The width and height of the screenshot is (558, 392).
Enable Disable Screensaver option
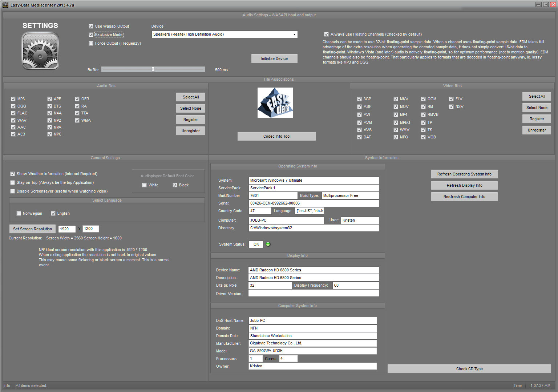point(12,191)
